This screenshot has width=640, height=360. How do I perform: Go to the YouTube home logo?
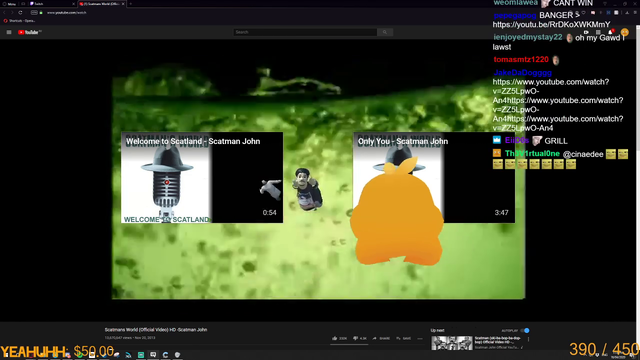click(x=29, y=32)
